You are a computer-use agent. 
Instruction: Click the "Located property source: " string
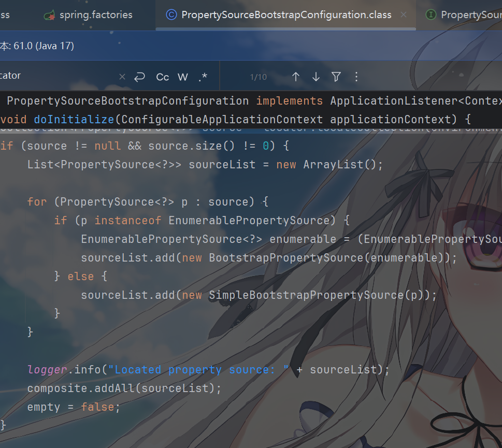click(198, 370)
